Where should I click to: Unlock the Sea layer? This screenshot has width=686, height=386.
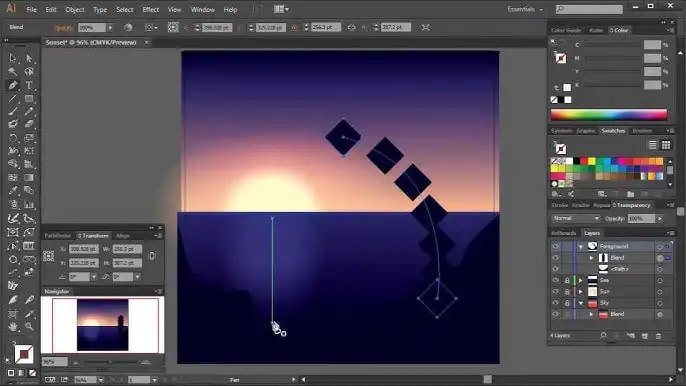[x=567, y=280]
